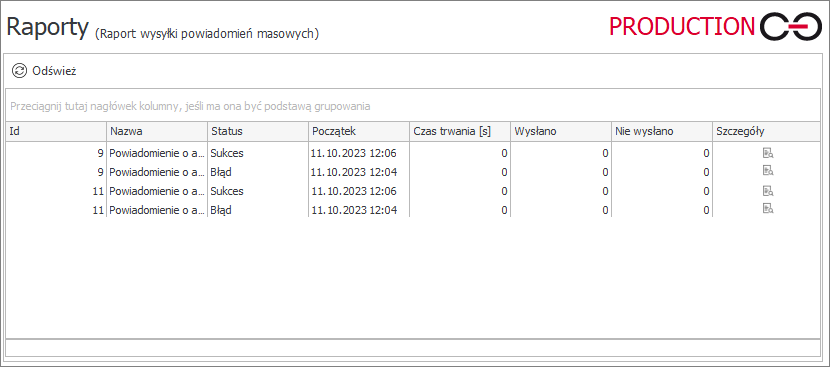Viewport: 830px width, 367px height.
Task: Click the PRODUCTION logo
Action: (715, 26)
